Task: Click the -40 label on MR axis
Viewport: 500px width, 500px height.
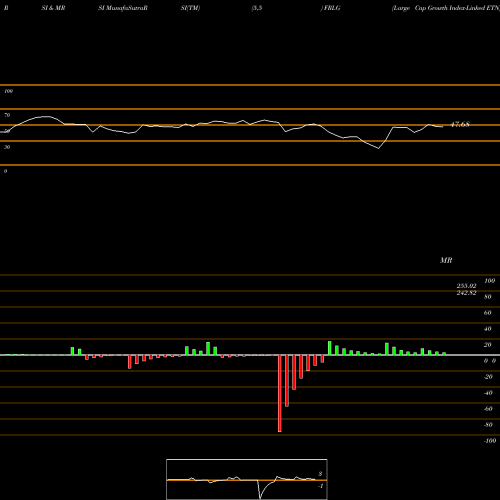Action: [488, 393]
